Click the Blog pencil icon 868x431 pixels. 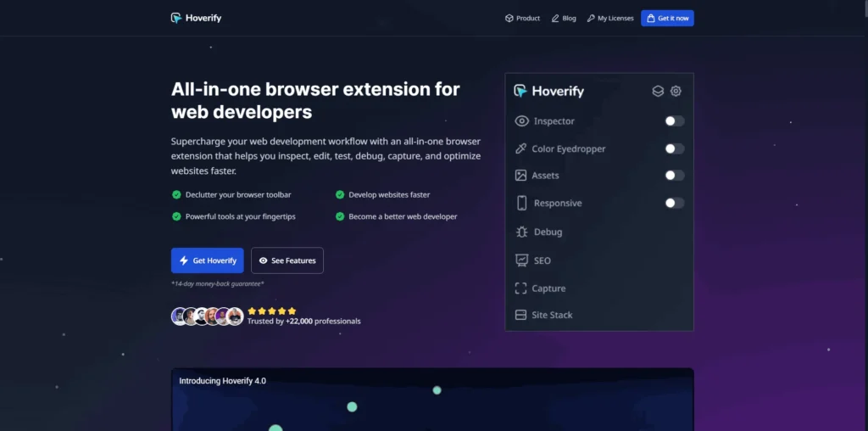(x=555, y=19)
